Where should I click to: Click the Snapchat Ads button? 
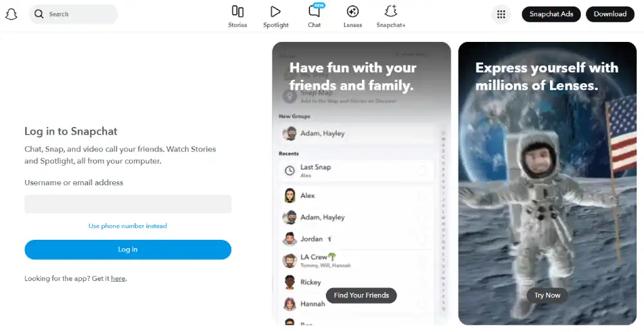click(551, 14)
